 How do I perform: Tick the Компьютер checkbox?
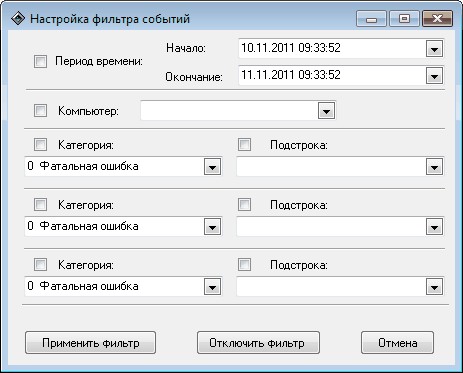pyautogui.click(x=40, y=111)
